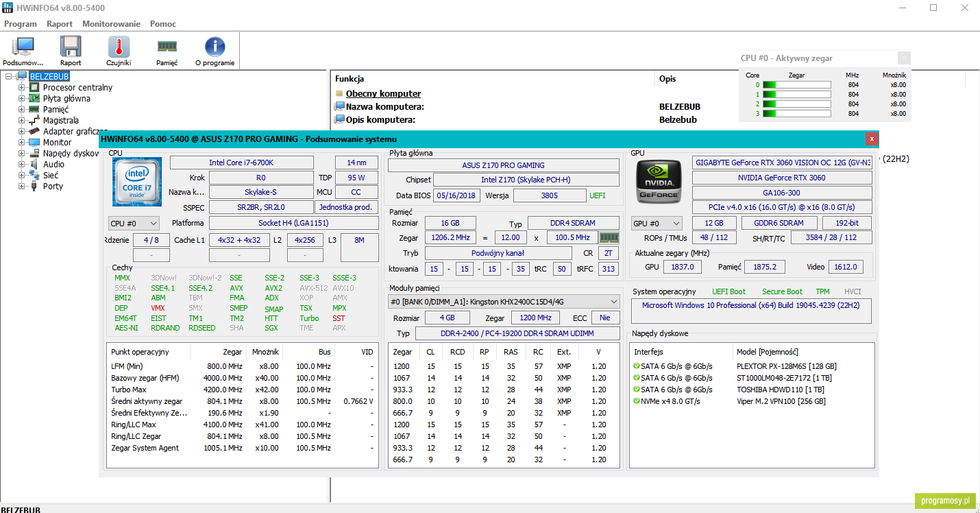Open the O programie info icon
The image size is (980, 513).
pyautogui.click(x=215, y=47)
